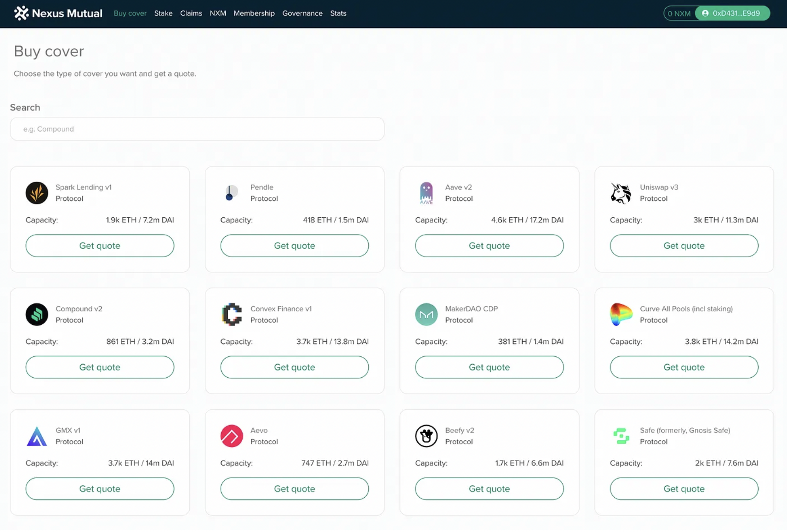Click the GMX v1 triangle icon
The width and height of the screenshot is (787, 532).
37,436
